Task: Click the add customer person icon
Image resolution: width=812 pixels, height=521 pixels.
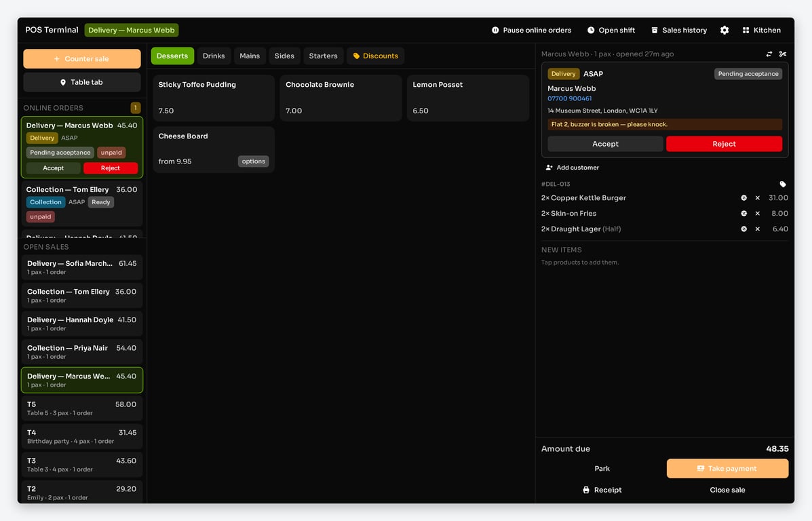Action: [x=549, y=168]
